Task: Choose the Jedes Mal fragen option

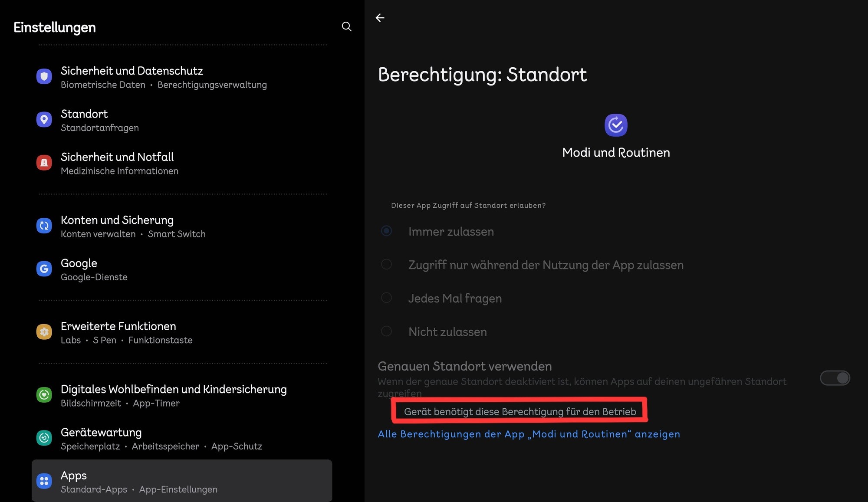Action: [386, 298]
